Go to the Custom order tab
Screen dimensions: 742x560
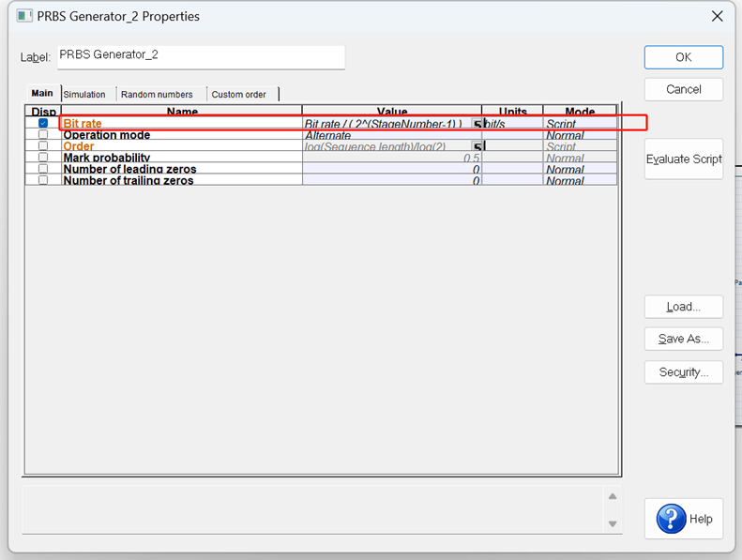[x=239, y=94]
